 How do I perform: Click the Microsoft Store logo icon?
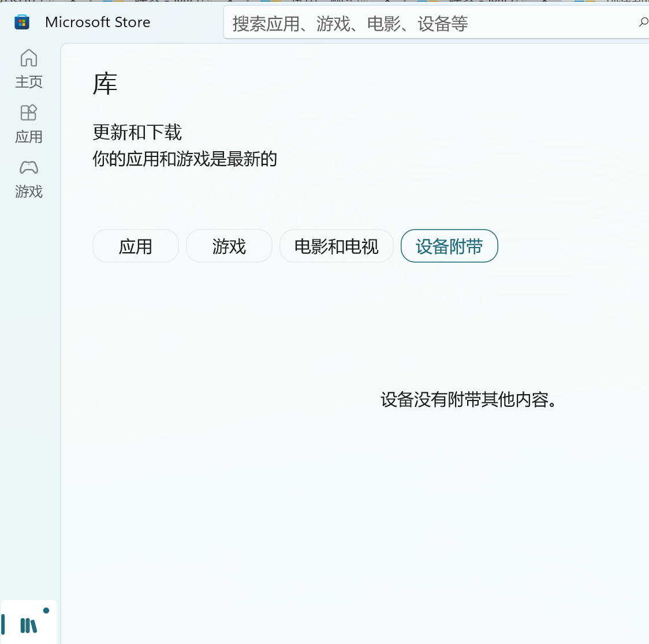tap(22, 22)
